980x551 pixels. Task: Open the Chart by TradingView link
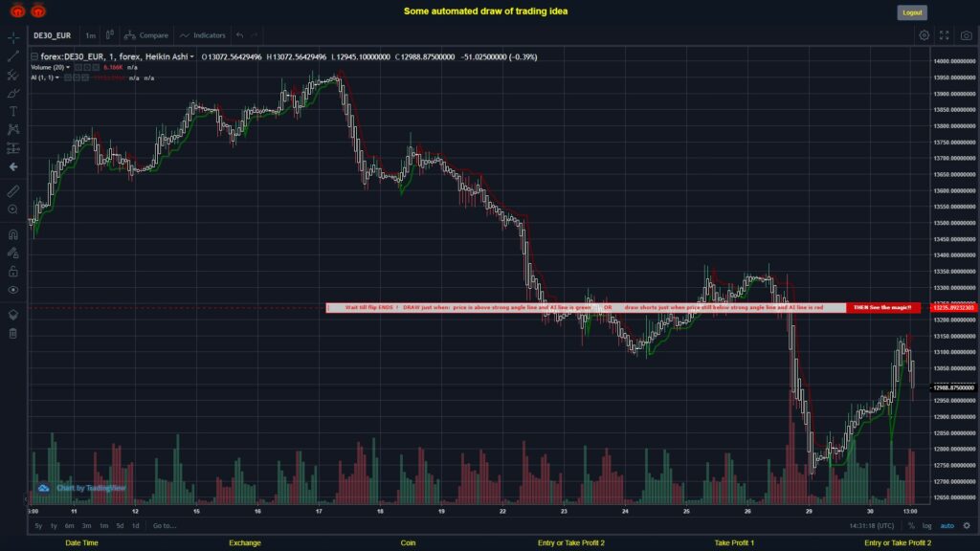tap(82, 488)
